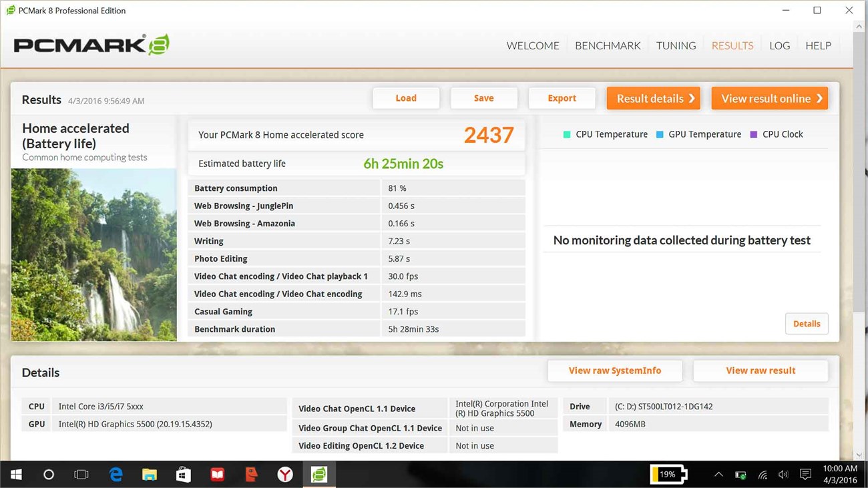Click the Wi-Fi icon in the system tray
Viewport: 868px width, 488px height.
(762, 474)
